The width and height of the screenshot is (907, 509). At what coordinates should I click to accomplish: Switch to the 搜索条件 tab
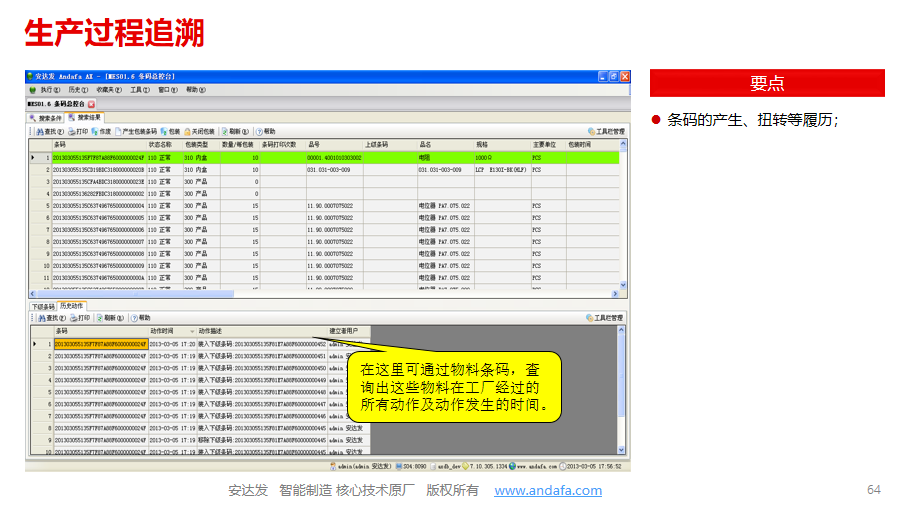tap(46, 117)
